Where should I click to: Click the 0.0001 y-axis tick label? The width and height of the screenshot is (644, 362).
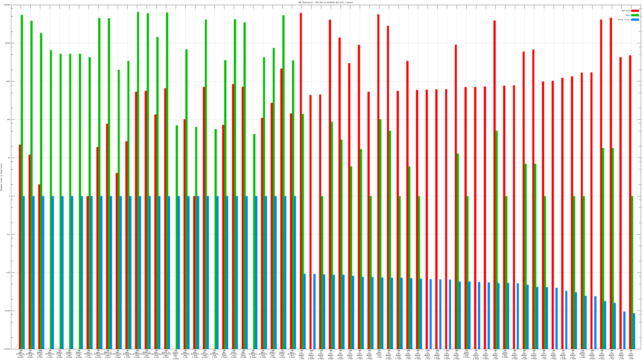(x=7, y=349)
